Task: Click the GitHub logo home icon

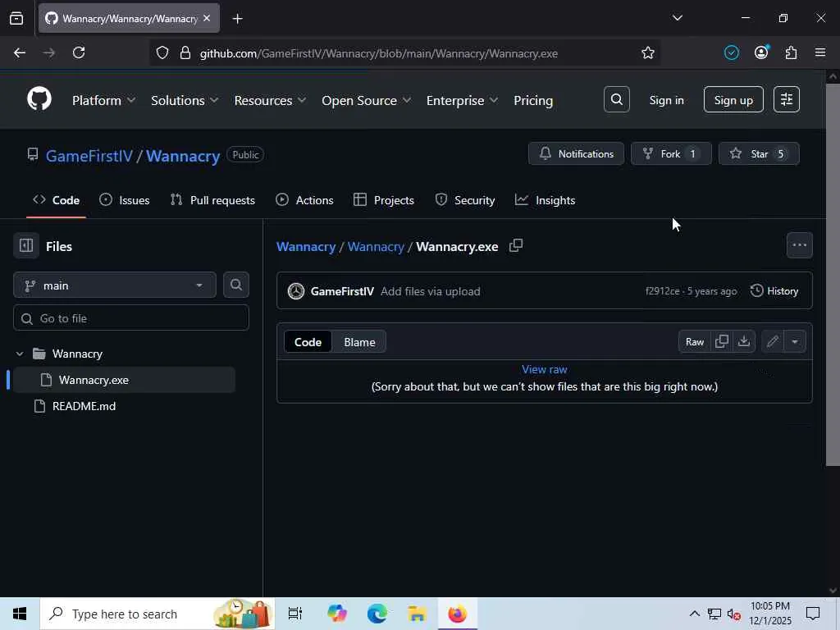Action: pos(39,99)
